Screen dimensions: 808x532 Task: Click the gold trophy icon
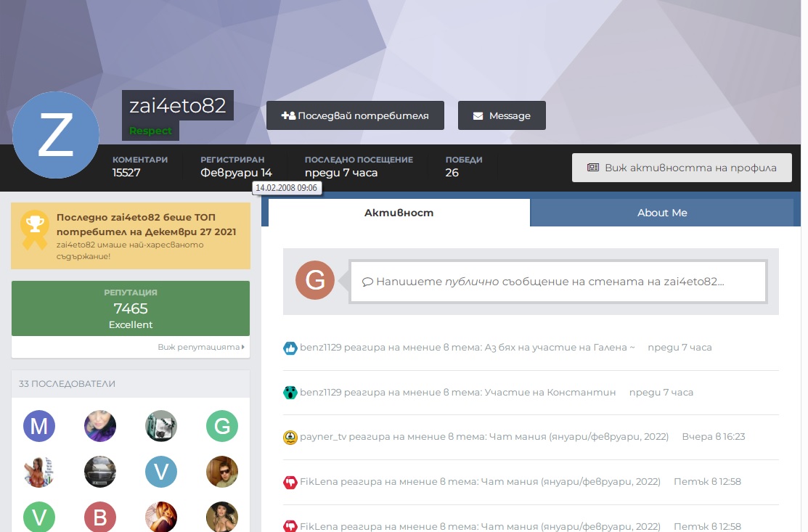tap(34, 230)
